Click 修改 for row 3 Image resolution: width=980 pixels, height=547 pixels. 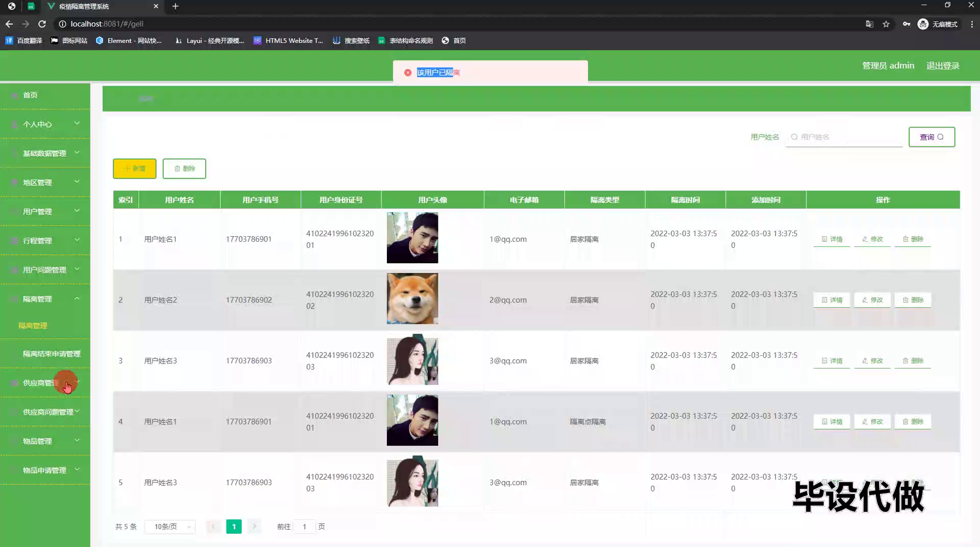coord(872,361)
